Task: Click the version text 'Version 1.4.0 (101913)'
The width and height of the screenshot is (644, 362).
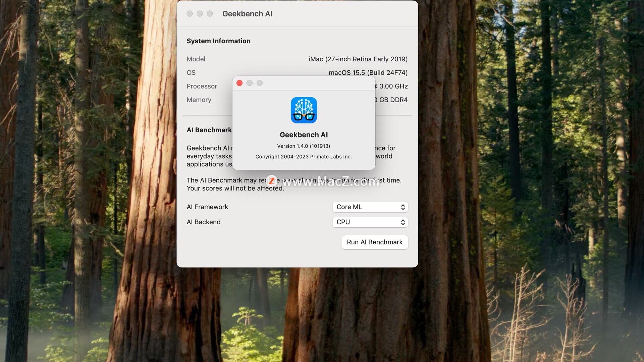Action: tap(304, 146)
